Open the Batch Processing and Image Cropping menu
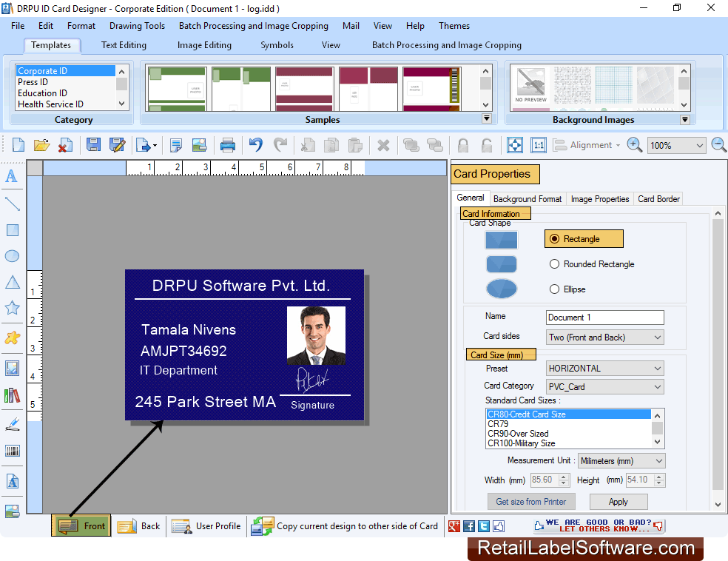 click(253, 26)
